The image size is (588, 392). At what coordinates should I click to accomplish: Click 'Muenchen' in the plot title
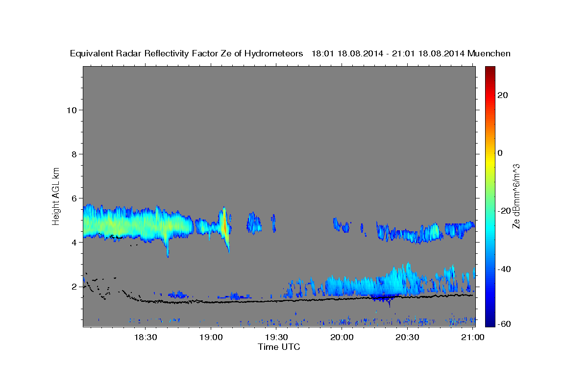point(489,54)
